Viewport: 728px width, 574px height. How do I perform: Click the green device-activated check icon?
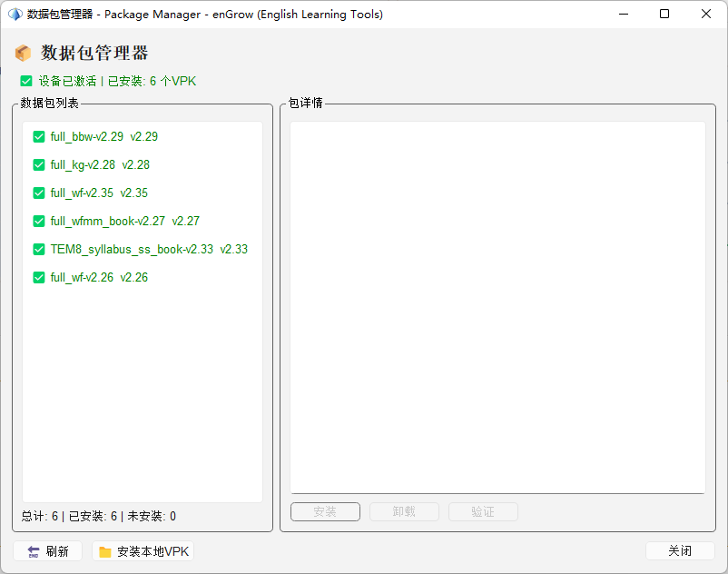coord(26,81)
